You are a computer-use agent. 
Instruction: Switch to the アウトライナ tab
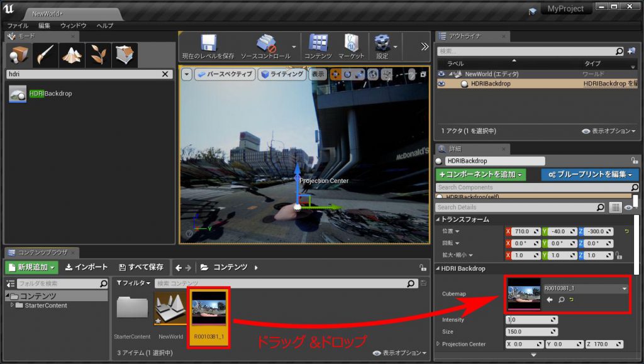point(472,36)
